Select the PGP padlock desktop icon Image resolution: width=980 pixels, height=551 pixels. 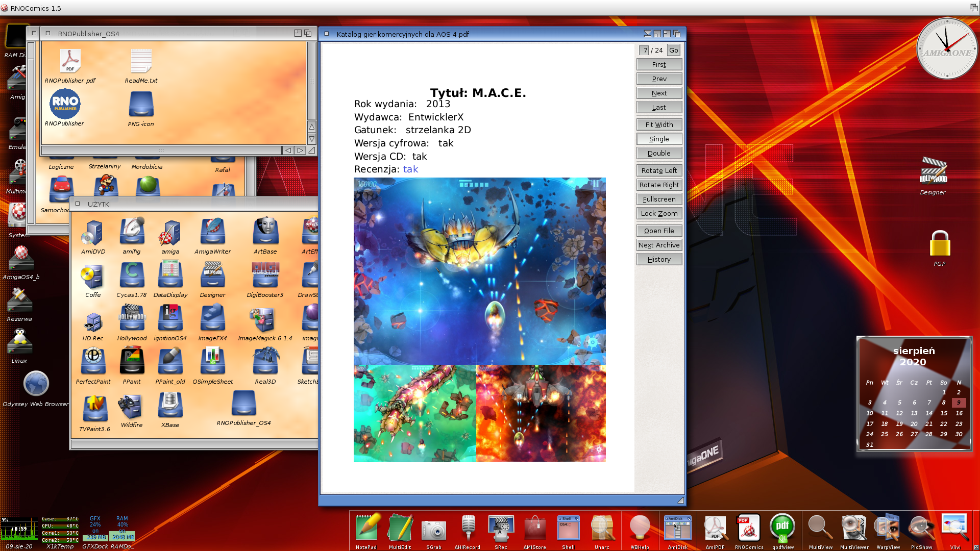pos(939,244)
